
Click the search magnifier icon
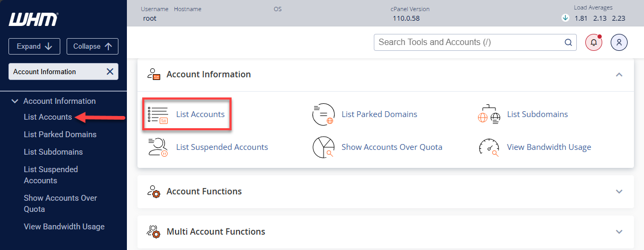568,42
